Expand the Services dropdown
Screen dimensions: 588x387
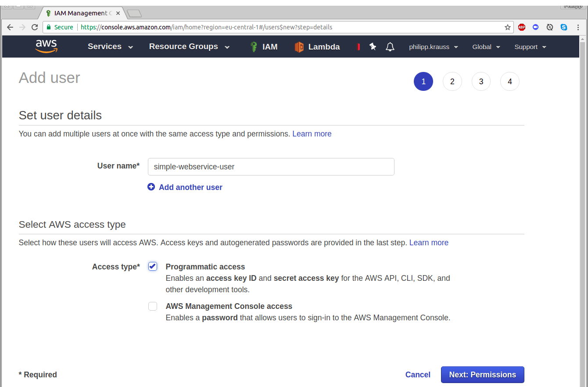(110, 47)
